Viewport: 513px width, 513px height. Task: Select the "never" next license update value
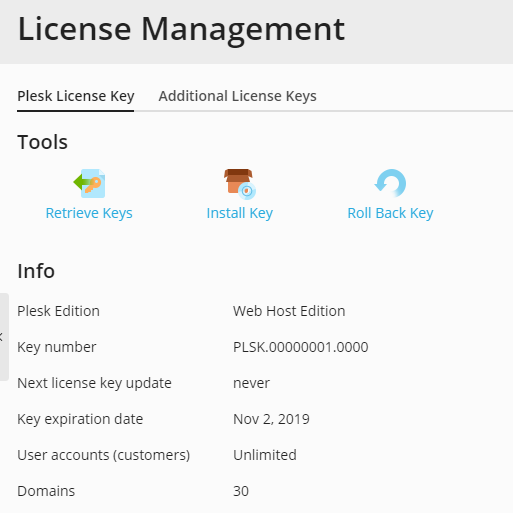coord(251,383)
